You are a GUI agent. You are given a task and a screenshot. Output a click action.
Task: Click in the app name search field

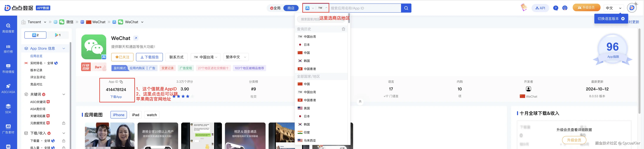pyautogui.click(x=365, y=8)
